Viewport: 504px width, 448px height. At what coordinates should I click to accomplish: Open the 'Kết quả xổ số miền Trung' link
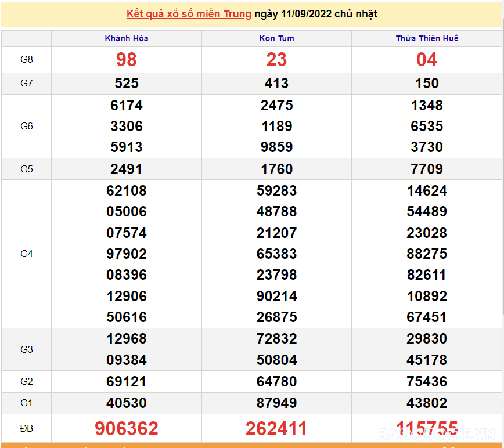[189, 14]
